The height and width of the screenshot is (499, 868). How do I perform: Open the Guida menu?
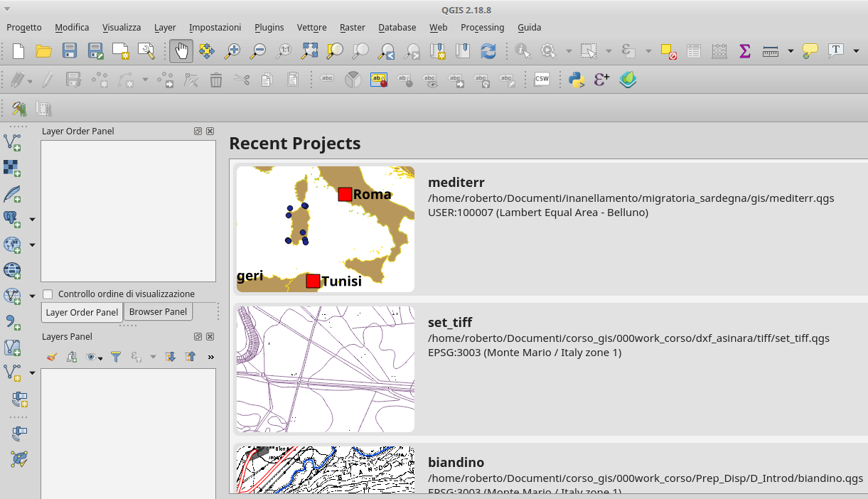[530, 27]
